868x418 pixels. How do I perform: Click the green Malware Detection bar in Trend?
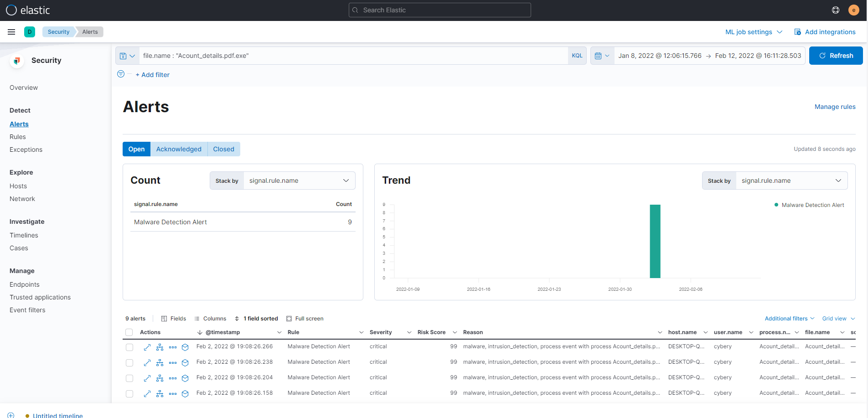(x=655, y=242)
